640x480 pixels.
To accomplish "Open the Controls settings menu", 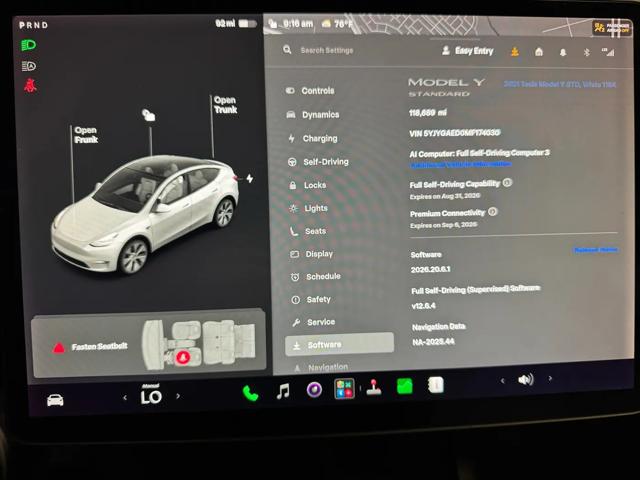I will [310, 91].
